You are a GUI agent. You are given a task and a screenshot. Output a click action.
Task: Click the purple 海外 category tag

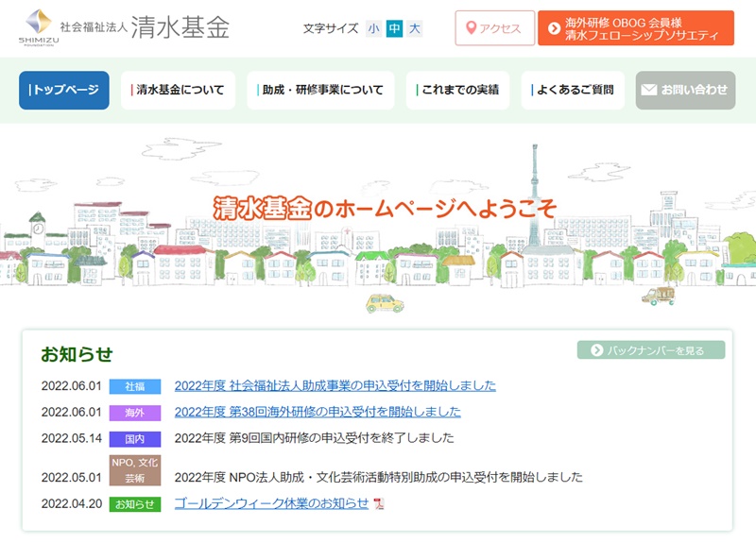coord(135,413)
